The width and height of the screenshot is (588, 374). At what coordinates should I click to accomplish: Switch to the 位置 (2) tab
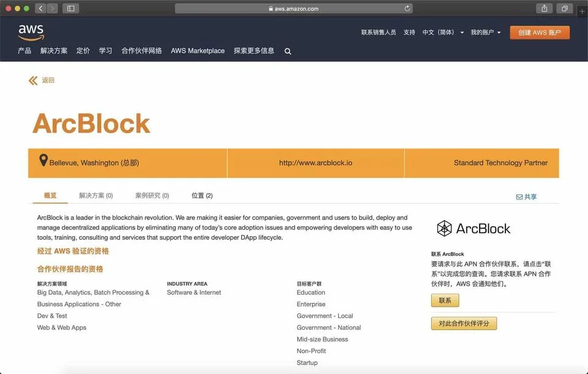(x=202, y=196)
